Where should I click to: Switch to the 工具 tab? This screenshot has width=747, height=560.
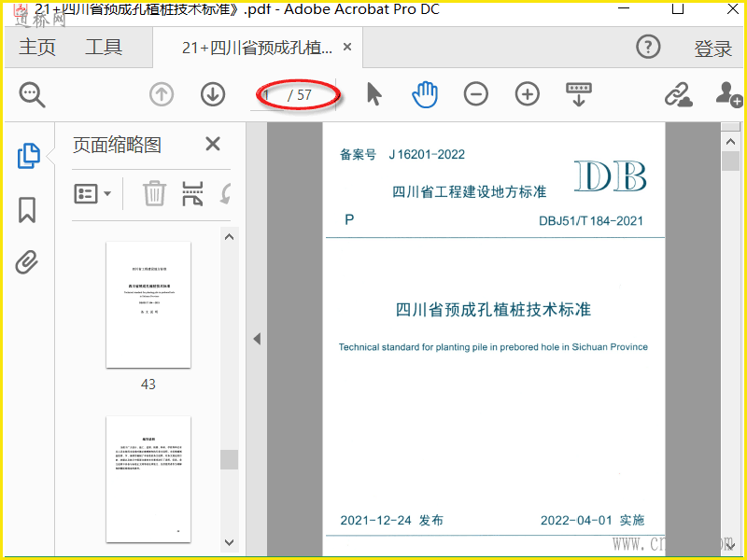click(104, 48)
